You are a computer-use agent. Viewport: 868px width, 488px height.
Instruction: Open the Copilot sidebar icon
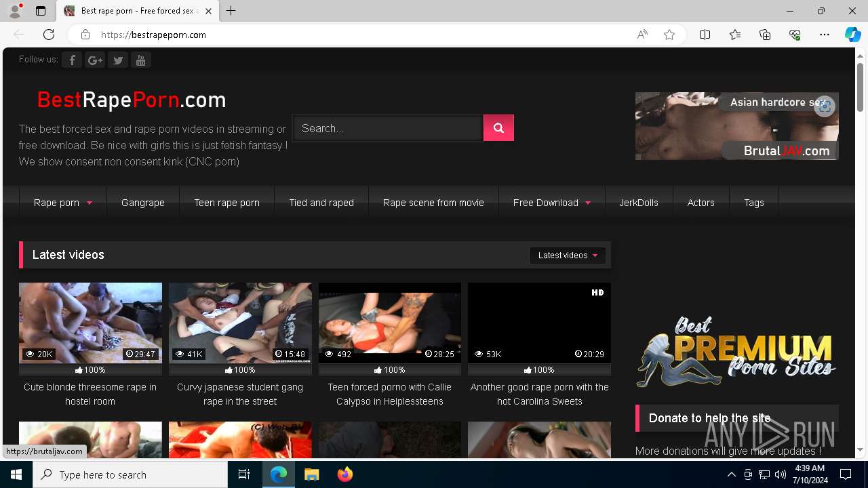coord(852,35)
